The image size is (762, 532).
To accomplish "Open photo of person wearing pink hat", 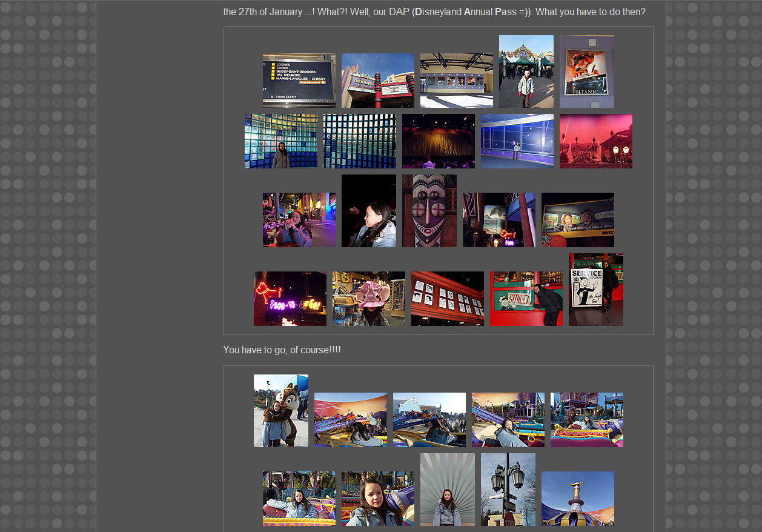I will pyautogui.click(x=368, y=299).
